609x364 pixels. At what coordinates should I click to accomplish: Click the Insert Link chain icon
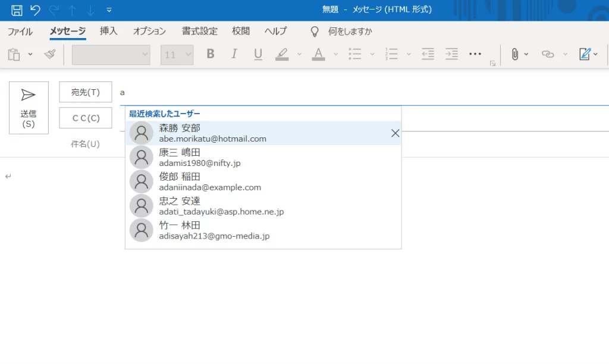tap(548, 54)
